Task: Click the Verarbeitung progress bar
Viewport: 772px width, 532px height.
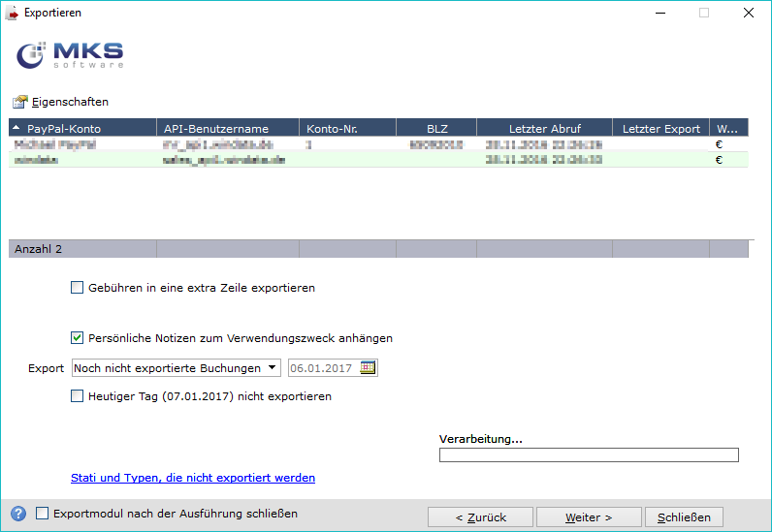Action: coord(589,454)
